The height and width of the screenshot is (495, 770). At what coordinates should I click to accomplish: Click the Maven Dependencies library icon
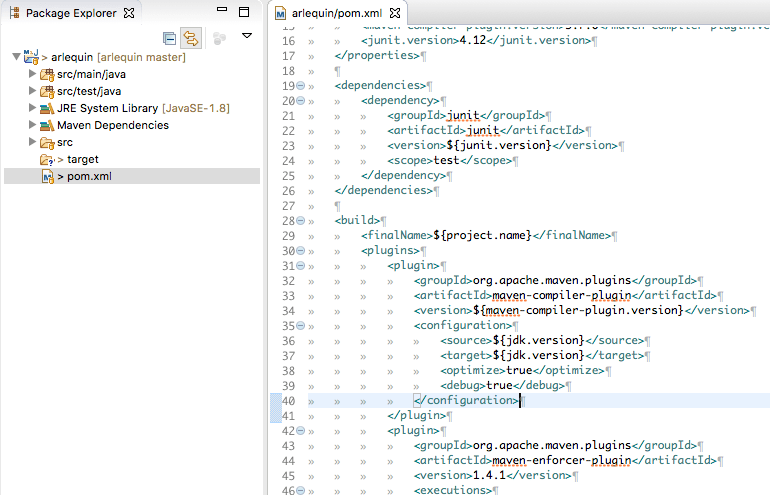point(47,125)
